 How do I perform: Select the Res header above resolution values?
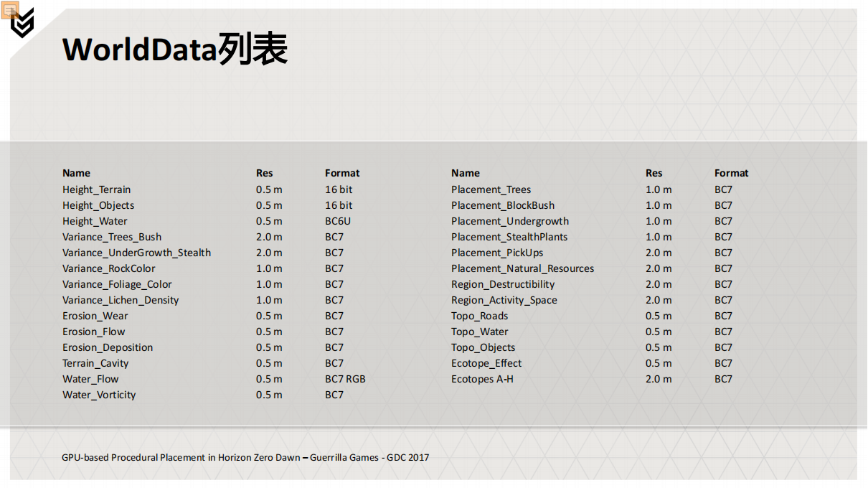(x=264, y=173)
